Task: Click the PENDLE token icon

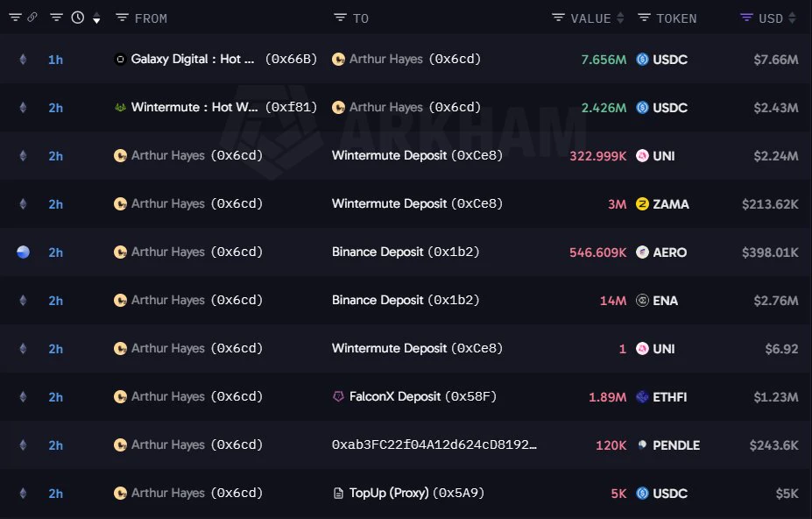Action: tap(642, 444)
